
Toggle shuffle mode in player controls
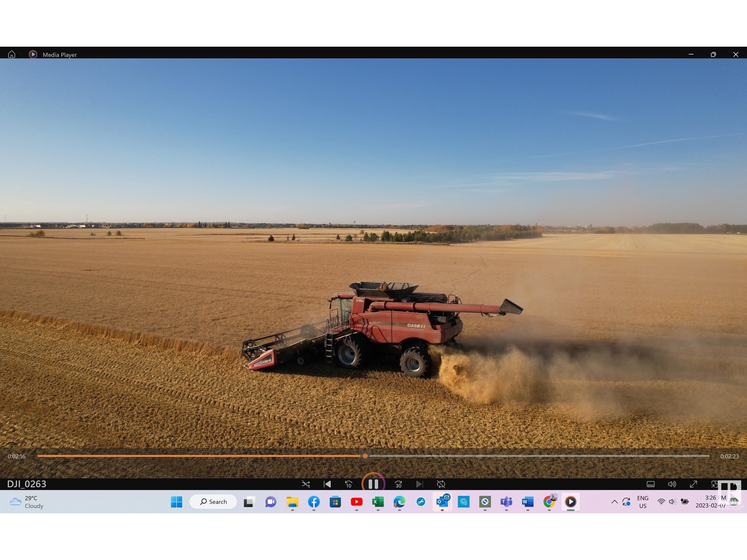pyautogui.click(x=306, y=484)
